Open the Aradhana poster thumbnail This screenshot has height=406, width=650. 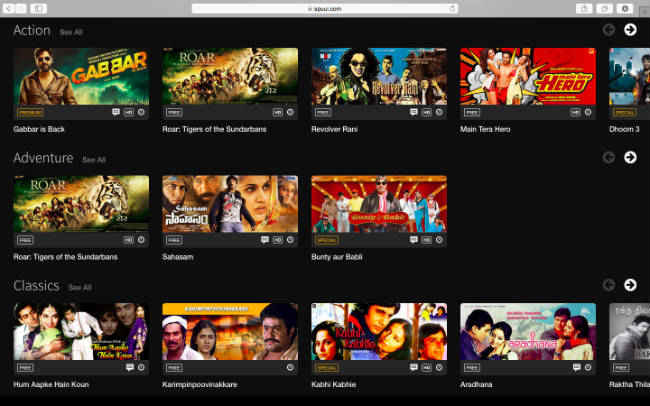pos(528,331)
